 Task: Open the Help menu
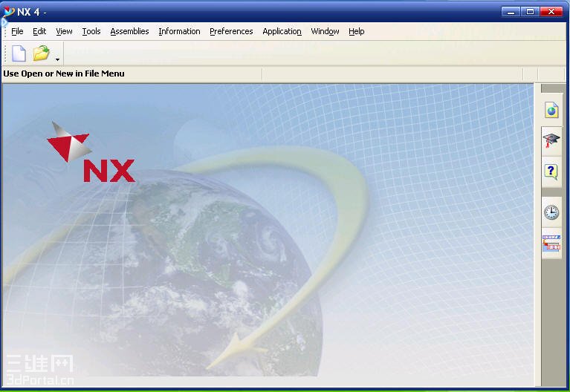[x=356, y=31]
